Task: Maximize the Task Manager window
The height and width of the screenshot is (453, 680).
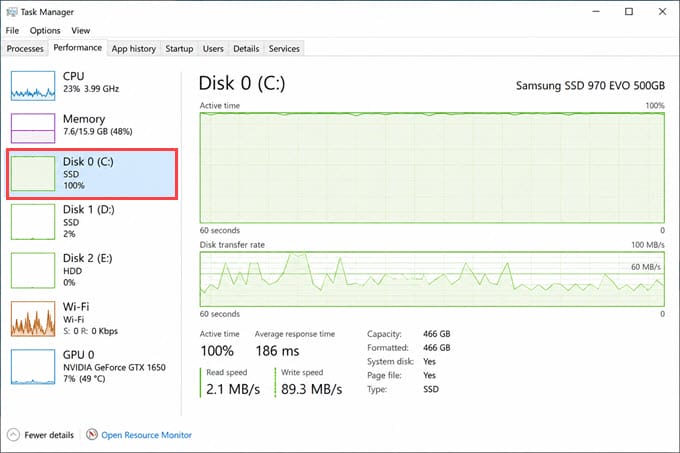Action: tap(629, 12)
